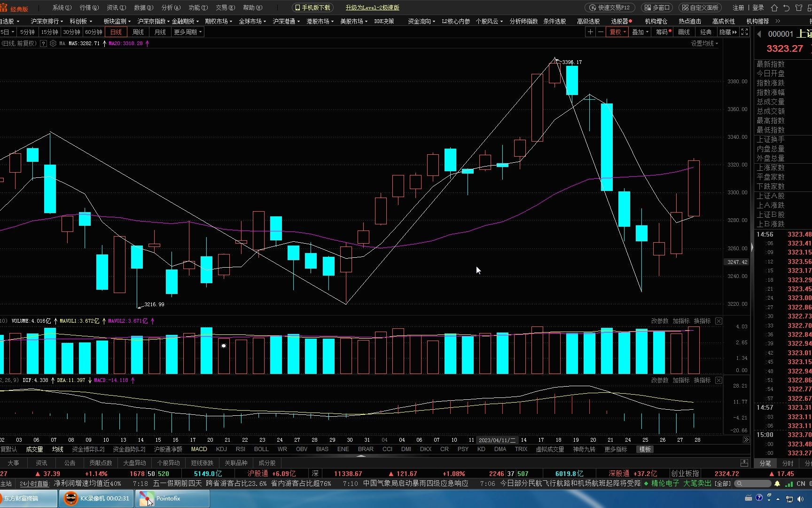Zoom in chart with plus icon
The height and width of the screenshot is (508, 812).
click(x=590, y=32)
